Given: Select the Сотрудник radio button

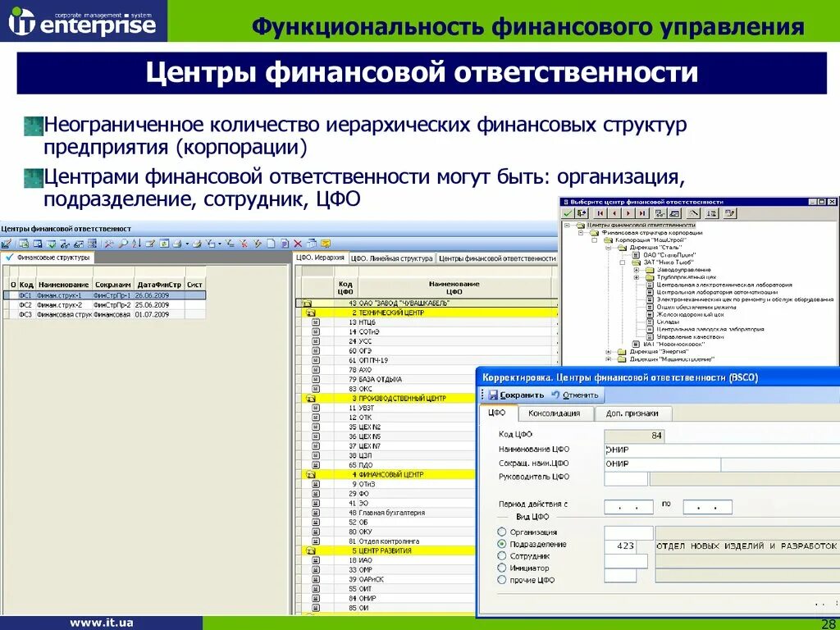Looking at the screenshot, I should coord(501,555).
